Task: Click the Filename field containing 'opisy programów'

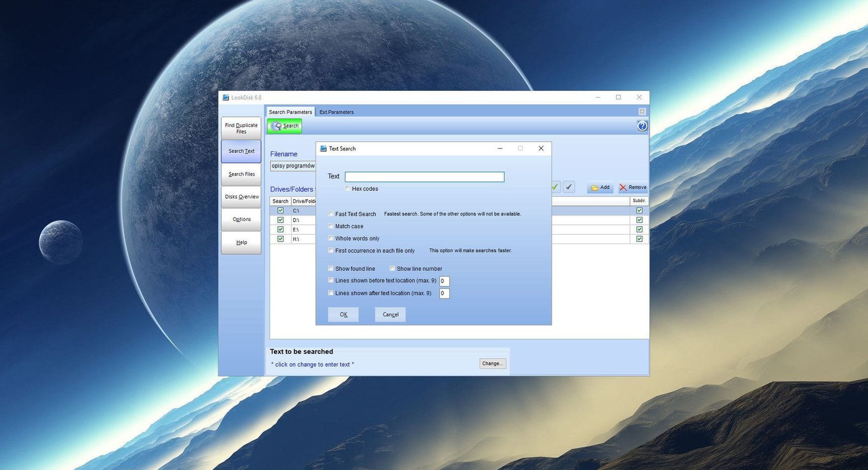Action: 293,166
